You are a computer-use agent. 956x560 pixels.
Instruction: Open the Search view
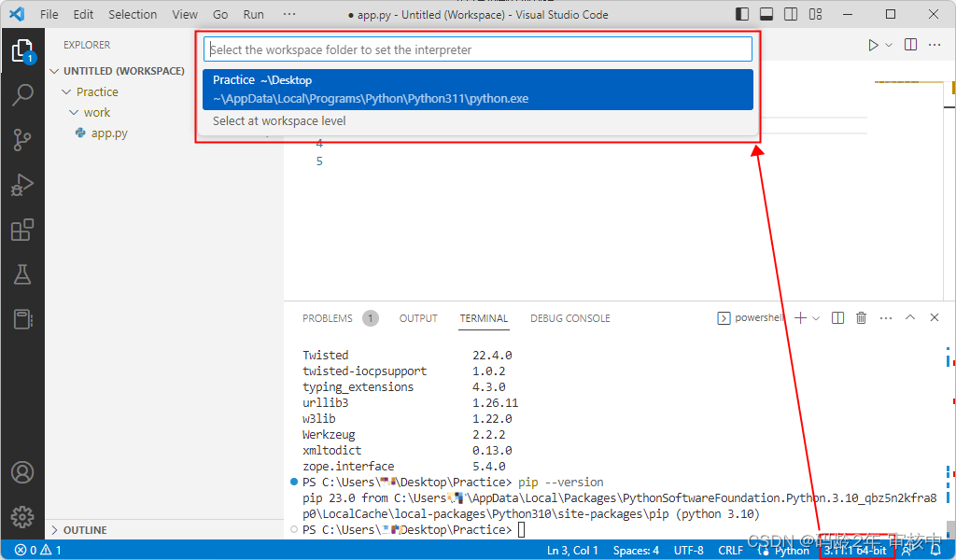point(22,94)
